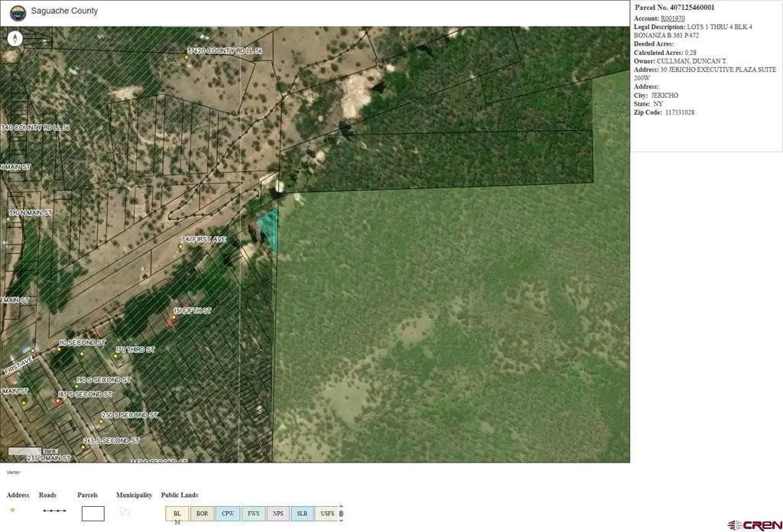The width and height of the screenshot is (783, 532).
Task: Select the BOR public lands swatch
Action: (202, 514)
